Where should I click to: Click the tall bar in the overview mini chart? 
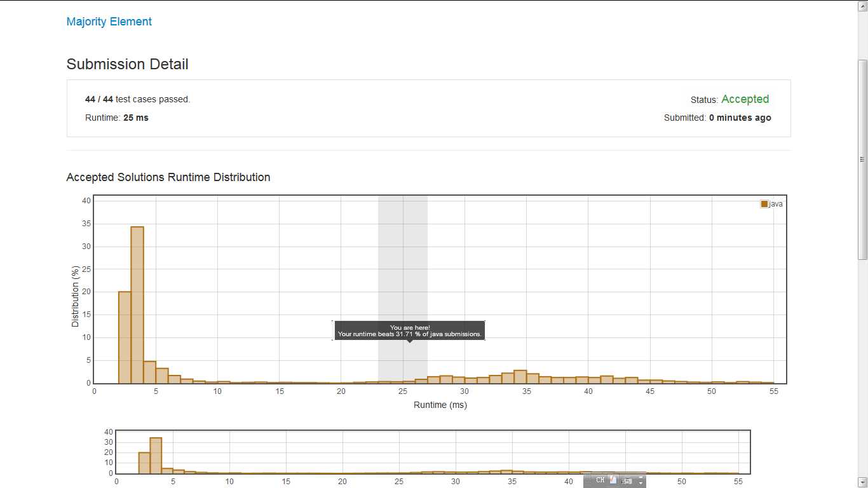[156, 455]
